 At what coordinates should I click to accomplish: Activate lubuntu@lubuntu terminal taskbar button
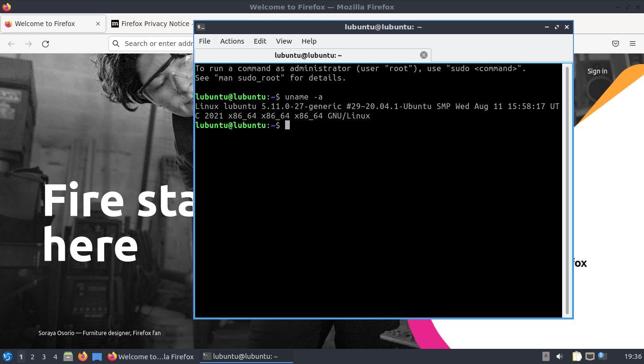246,356
